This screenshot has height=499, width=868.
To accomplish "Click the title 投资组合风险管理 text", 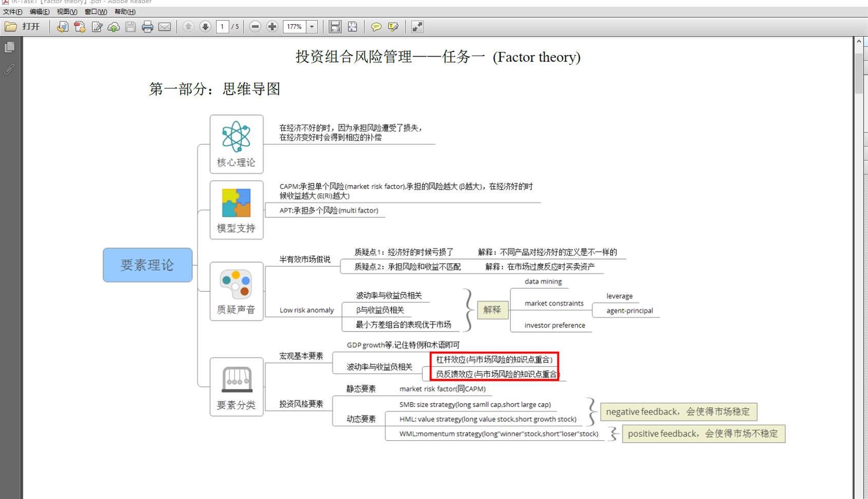I will coord(354,57).
